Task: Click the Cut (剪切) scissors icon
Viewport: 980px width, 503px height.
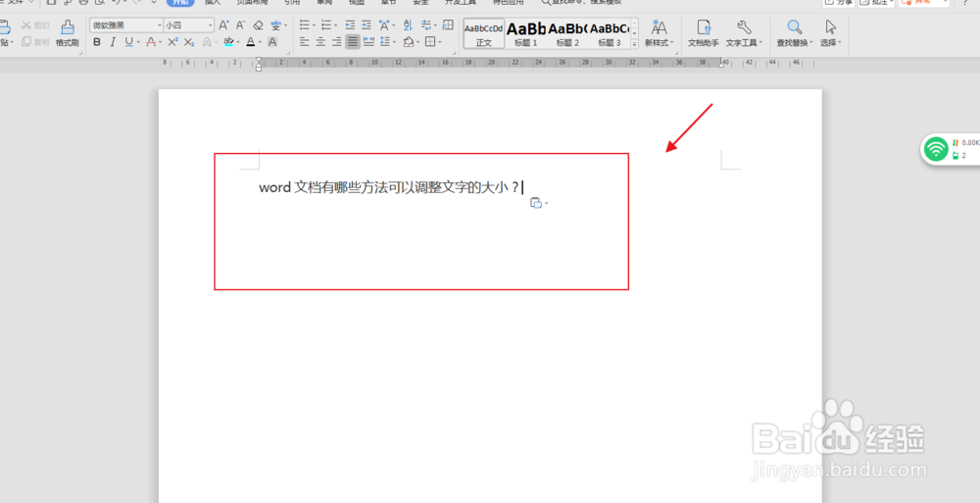Action: click(x=26, y=25)
